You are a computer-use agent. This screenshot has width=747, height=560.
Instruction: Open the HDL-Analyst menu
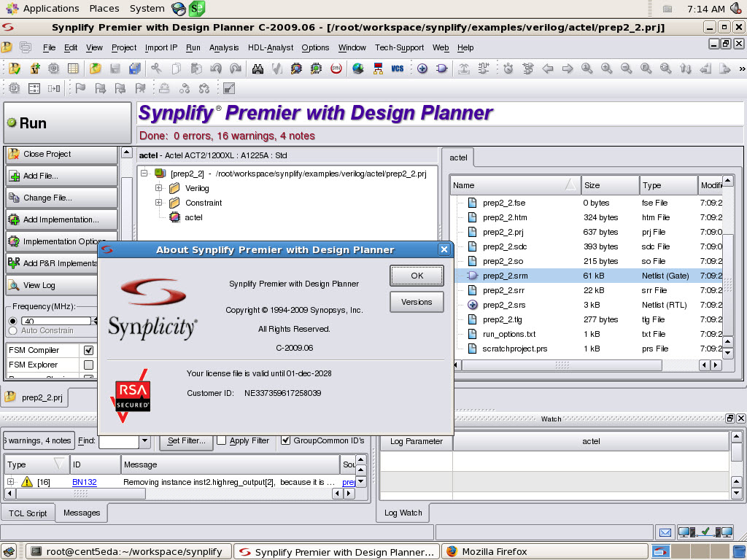271,47
